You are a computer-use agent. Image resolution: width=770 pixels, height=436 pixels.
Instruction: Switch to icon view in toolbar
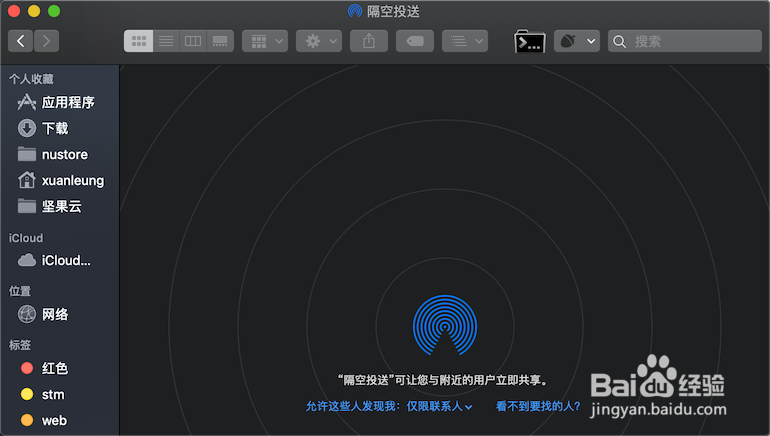pyautogui.click(x=138, y=41)
